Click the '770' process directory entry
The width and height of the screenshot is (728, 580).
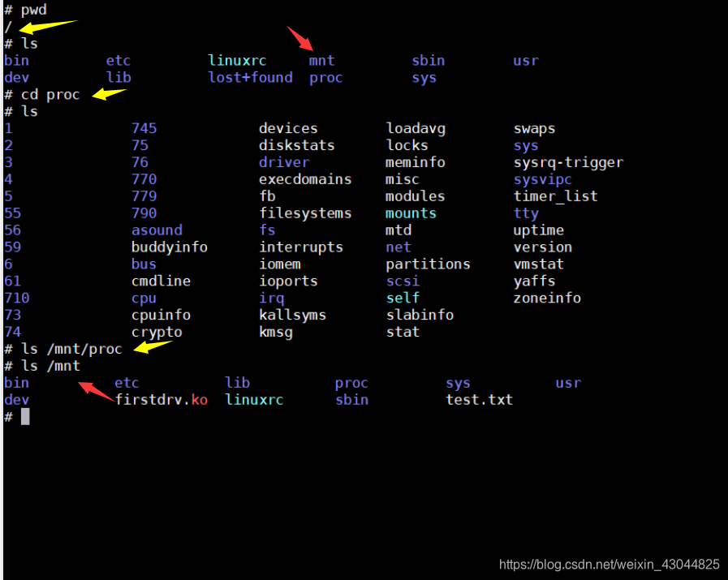click(144, 179)
